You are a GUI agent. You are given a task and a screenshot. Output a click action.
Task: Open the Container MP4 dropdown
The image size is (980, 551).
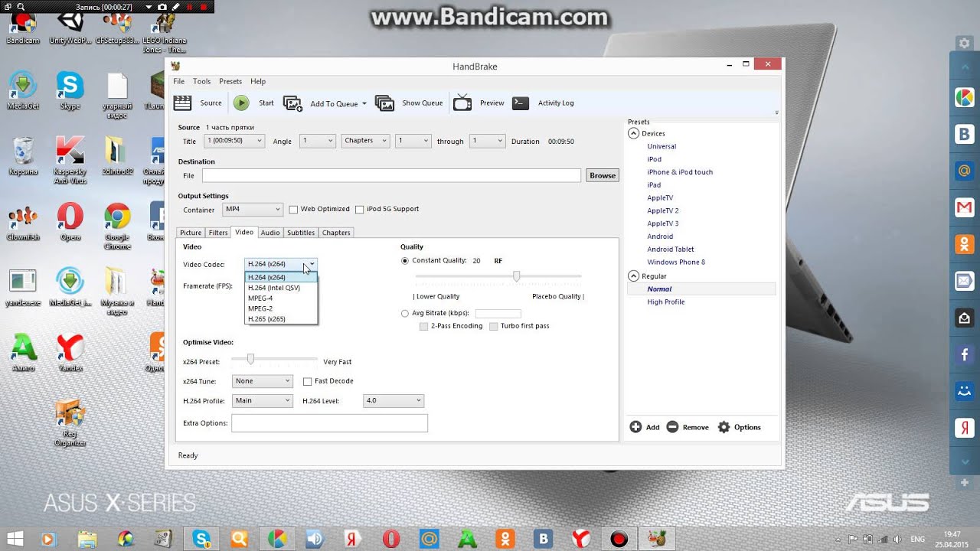pyautogui.click(x=253, y=209)
